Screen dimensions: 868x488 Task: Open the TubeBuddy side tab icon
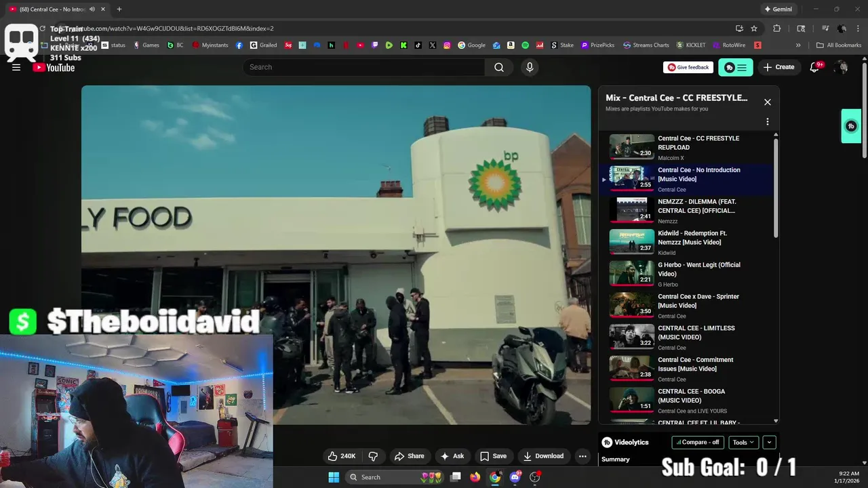(851, 126)
